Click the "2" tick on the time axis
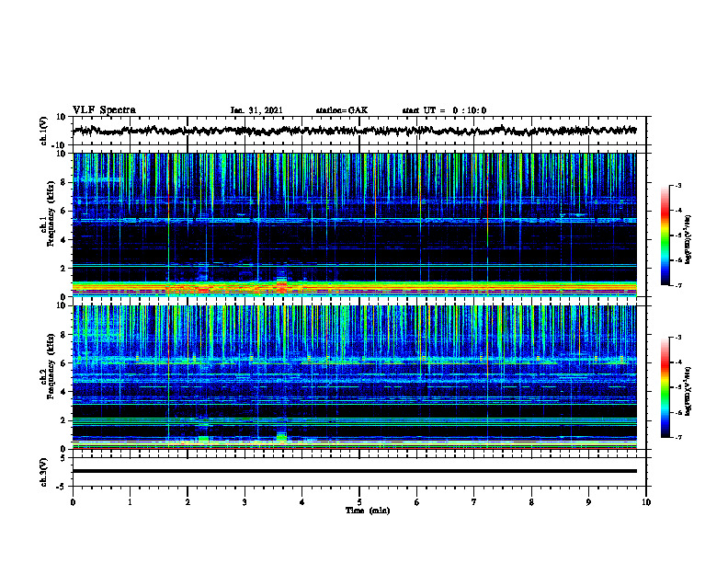 click(188, 502)
